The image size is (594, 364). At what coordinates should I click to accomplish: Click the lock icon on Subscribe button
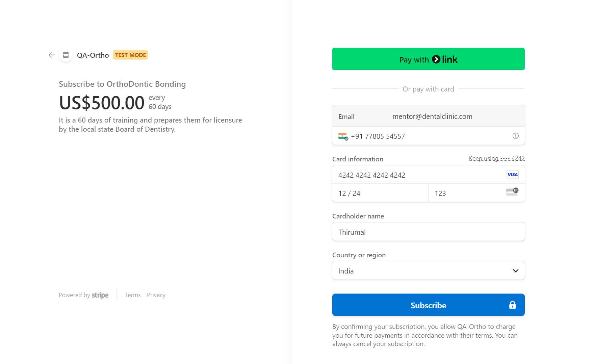pos(512,305)
